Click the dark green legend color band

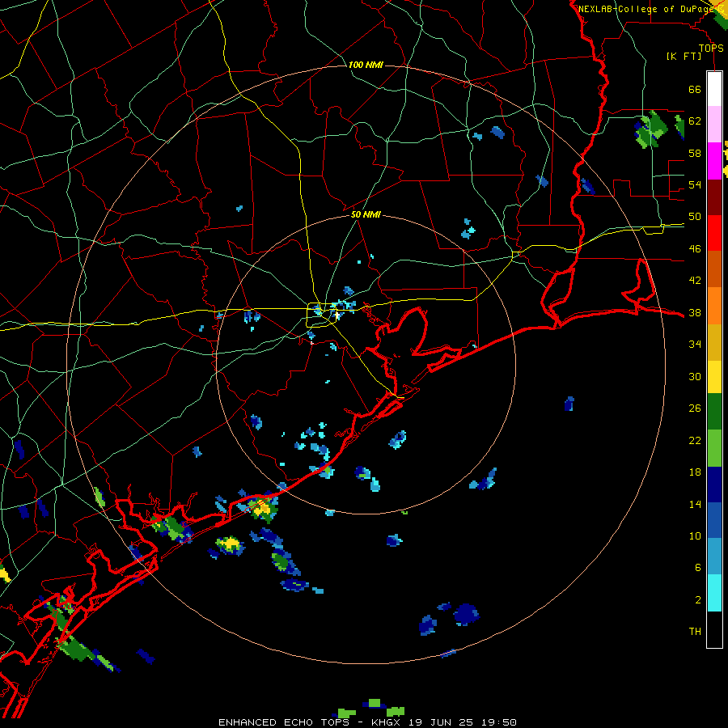(714, 412)
